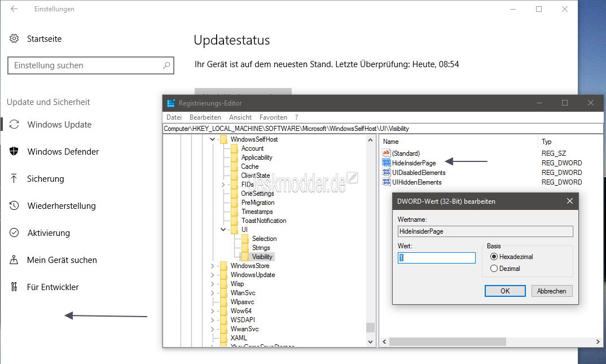Collapse the UI tree node

pyautogui.click(x=223, y=230)
